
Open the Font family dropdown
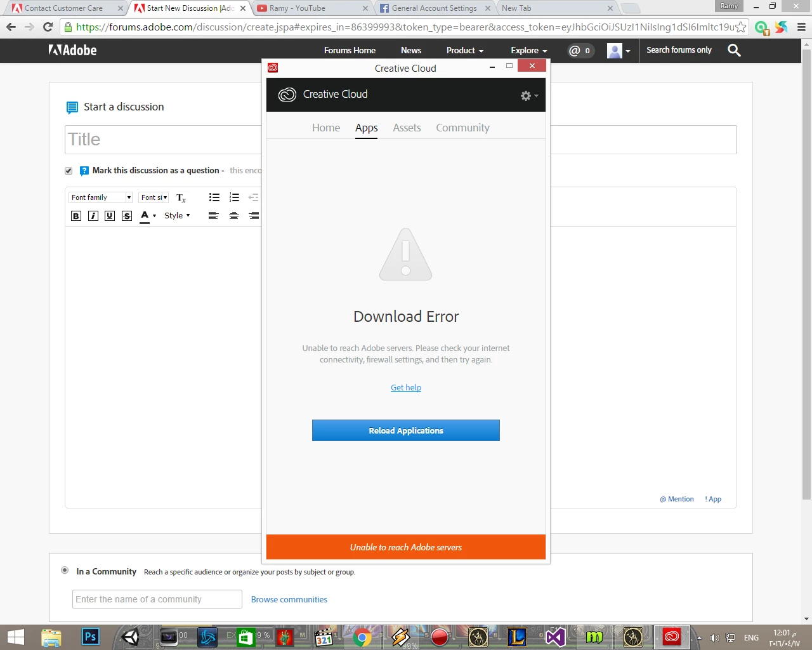[101, 197]
